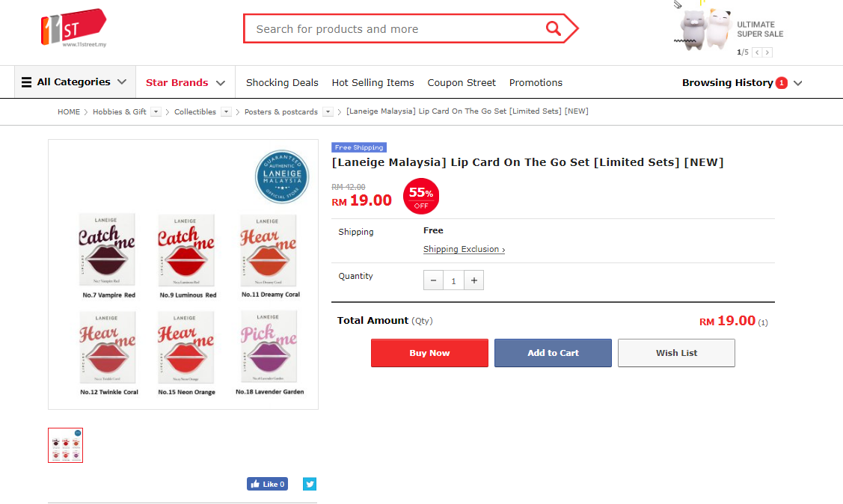Screen dimensions: 843x504
Task: Go to the previous banner slide
Action: pyautogui.click(x=757, y=52)
